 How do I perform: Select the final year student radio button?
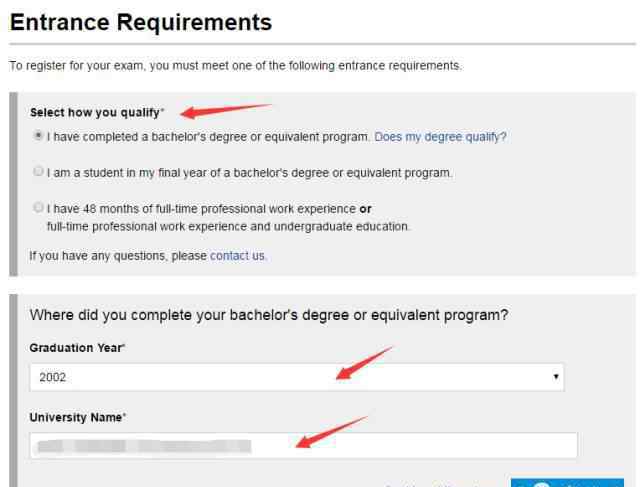[38, 171]
